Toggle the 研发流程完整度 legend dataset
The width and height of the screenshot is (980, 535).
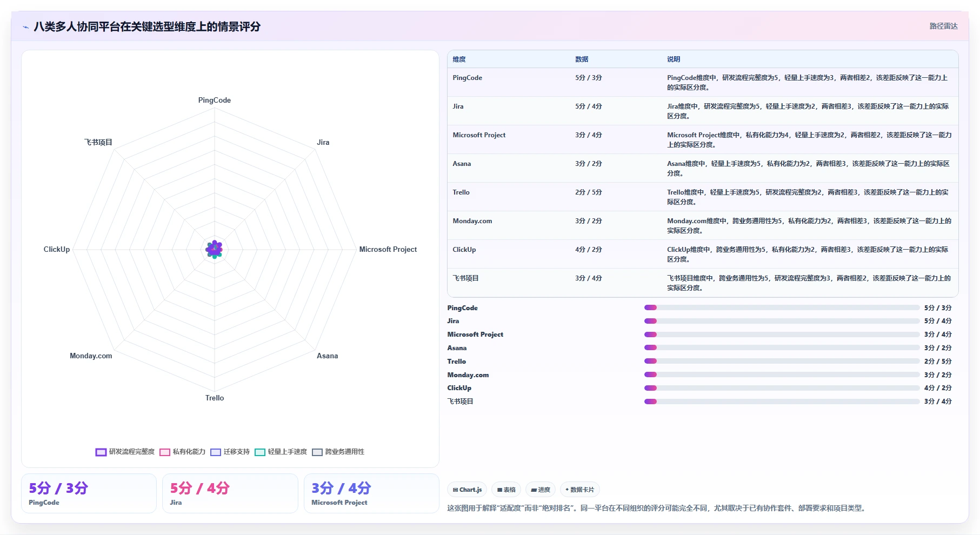125,452
